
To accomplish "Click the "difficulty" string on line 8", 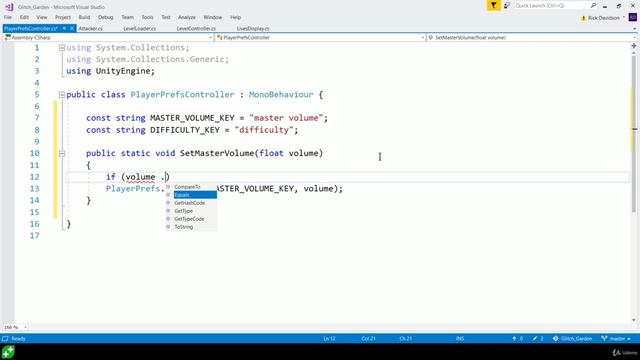I will (264, 130).
